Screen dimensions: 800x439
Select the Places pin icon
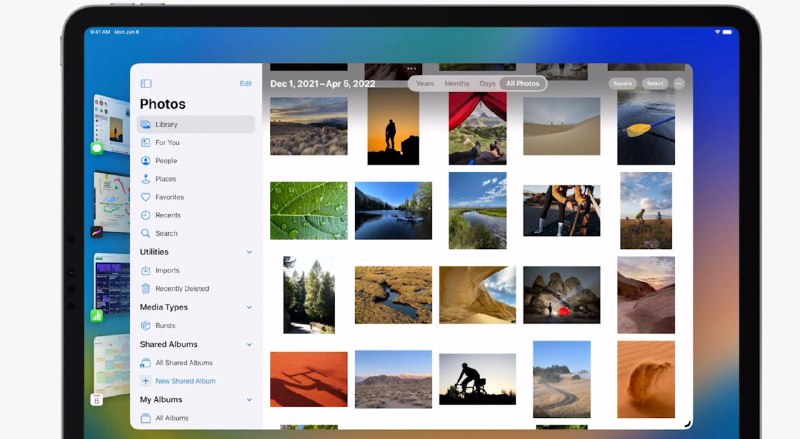145,179
